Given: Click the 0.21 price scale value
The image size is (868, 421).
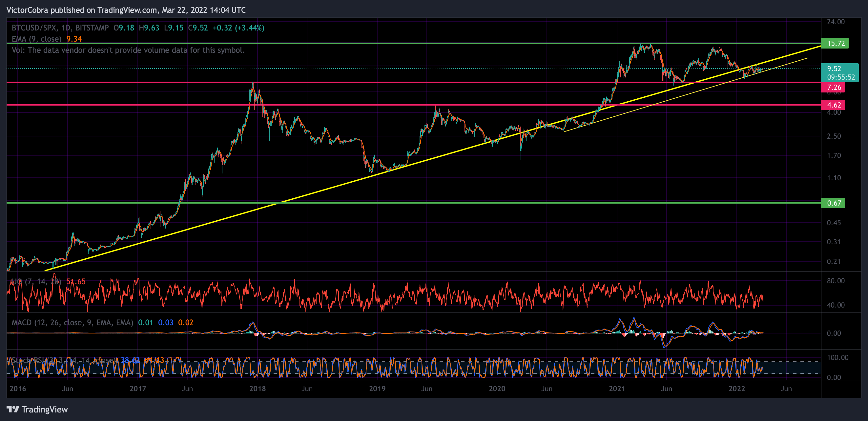Looking at the screenshot, I should (x=834, y=262).
